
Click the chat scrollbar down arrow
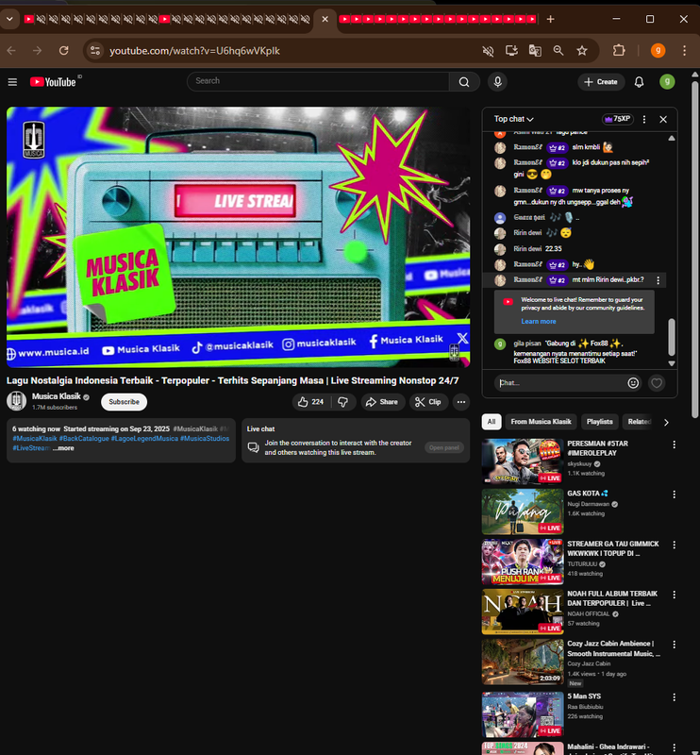(x=672, y=363)
